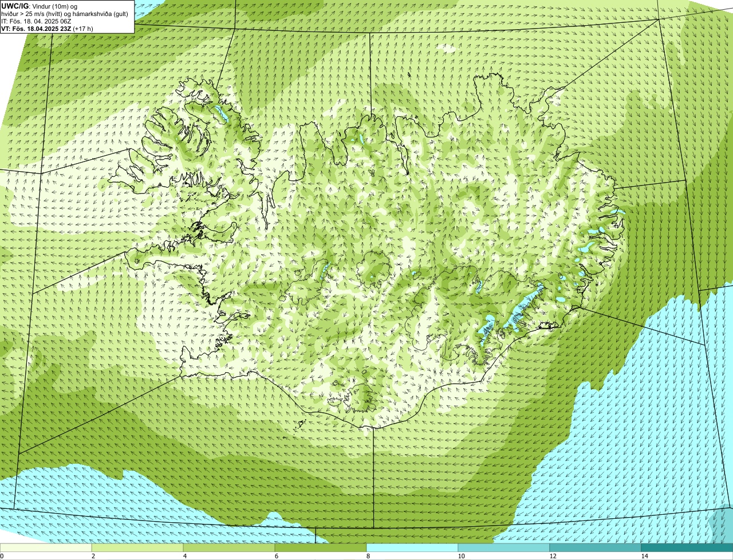Image resolution: width=733 pixels, height=560 pixels.
Task: Click the "10" label on the color scale
Action: (x=461, y=556)
